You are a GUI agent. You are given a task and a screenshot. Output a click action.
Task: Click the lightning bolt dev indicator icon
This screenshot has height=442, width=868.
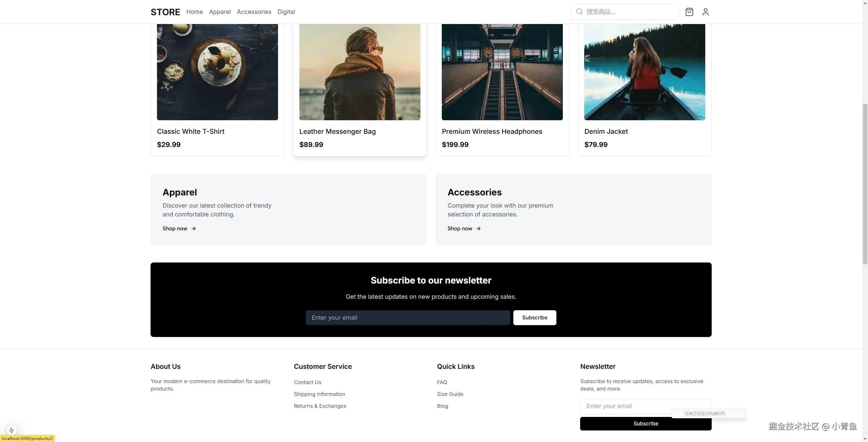12,430
